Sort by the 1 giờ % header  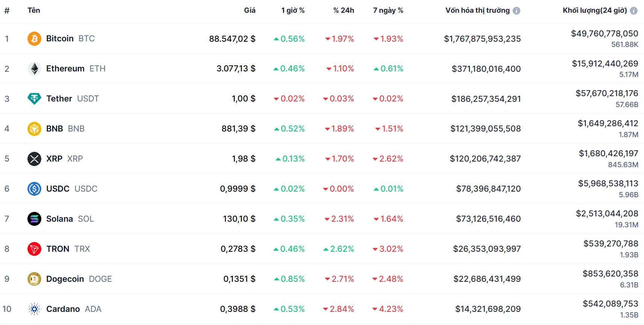(x=293, y=11)
